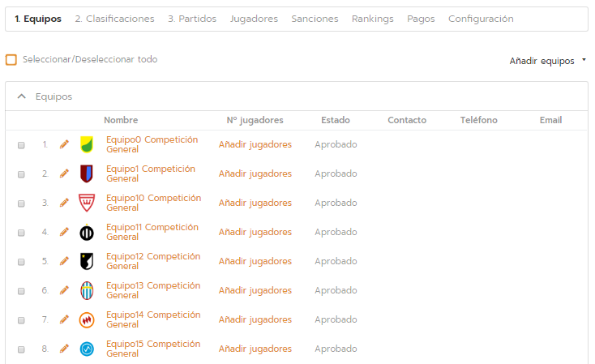The width and height of the screenshot is (595, 364).
Task: Toggle Seleccionar/Deseleccionar todo checkbox
Action: pyautogui.click(x=11, y=60)
